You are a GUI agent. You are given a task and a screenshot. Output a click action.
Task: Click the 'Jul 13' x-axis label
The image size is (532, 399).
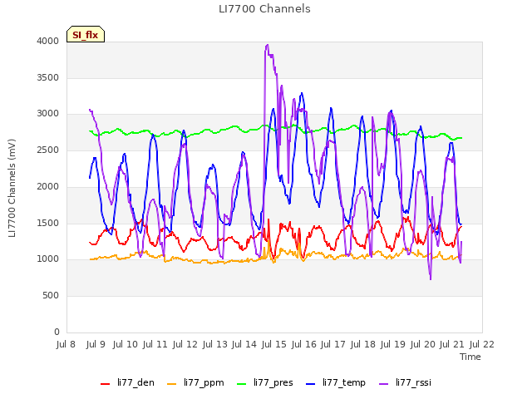(x=214, y=344)
